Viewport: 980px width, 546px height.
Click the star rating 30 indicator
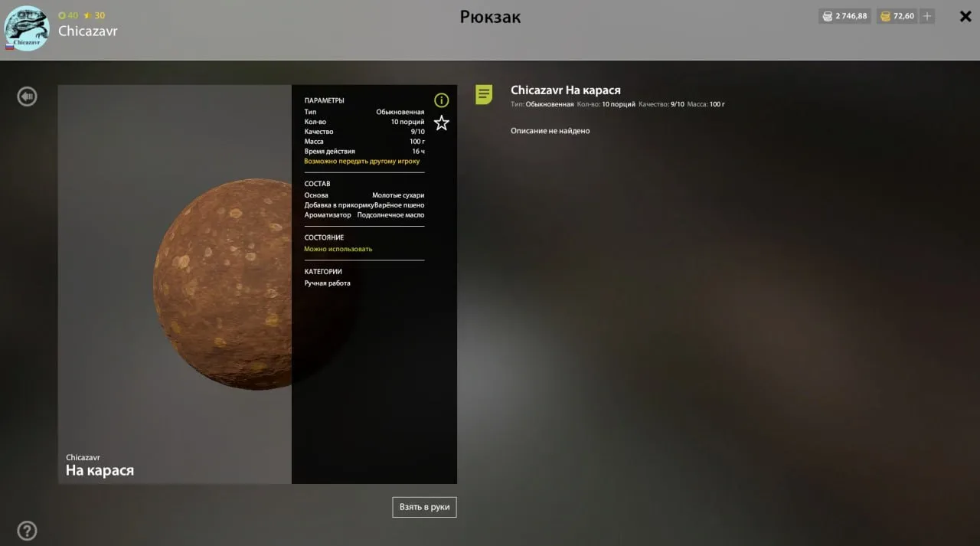pyautogui.click(x=94, y=15)
